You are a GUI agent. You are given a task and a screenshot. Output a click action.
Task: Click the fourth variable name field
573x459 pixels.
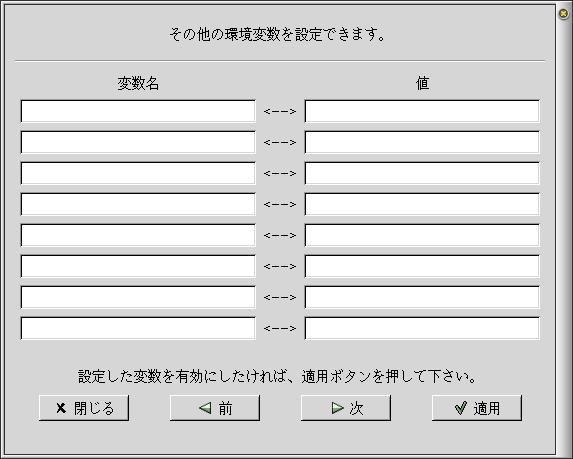138,204
